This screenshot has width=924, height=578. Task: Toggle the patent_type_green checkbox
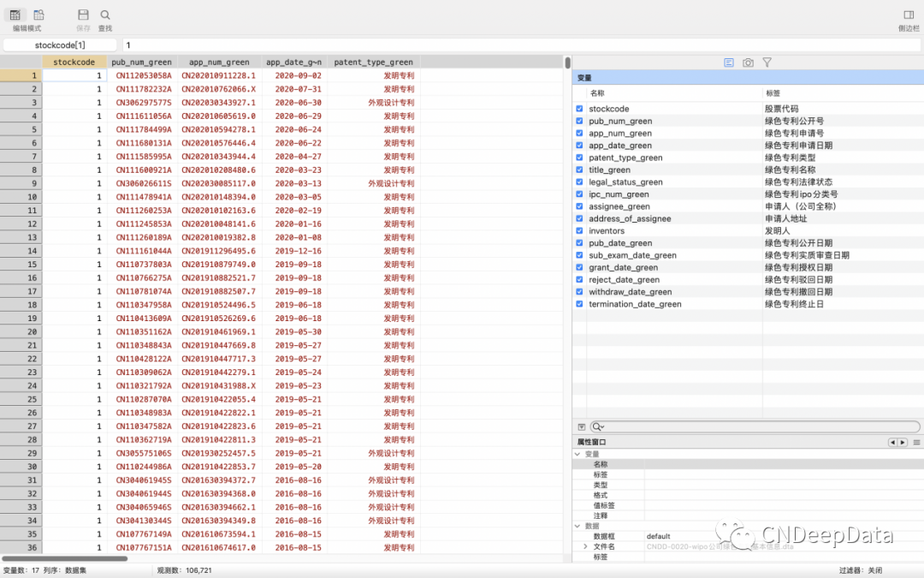pos(579,158)
